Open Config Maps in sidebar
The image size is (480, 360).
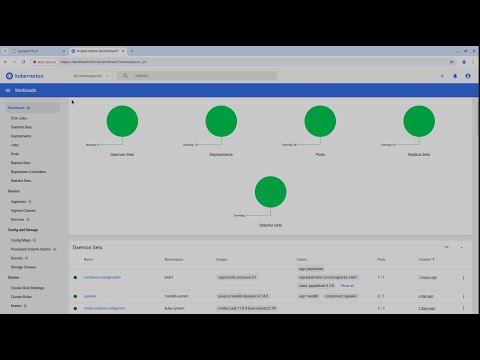click(21, 240)
